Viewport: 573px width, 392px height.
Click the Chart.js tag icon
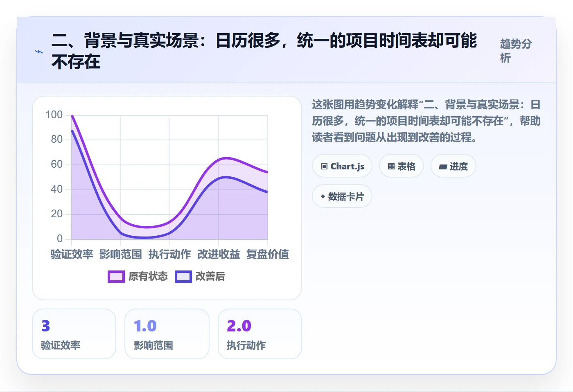coord(324,166)
